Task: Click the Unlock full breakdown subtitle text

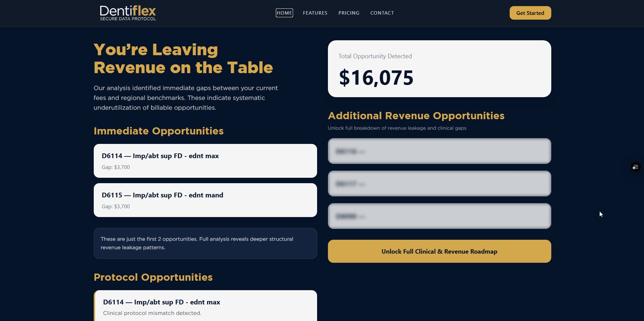Action: [x=397, y=128]
